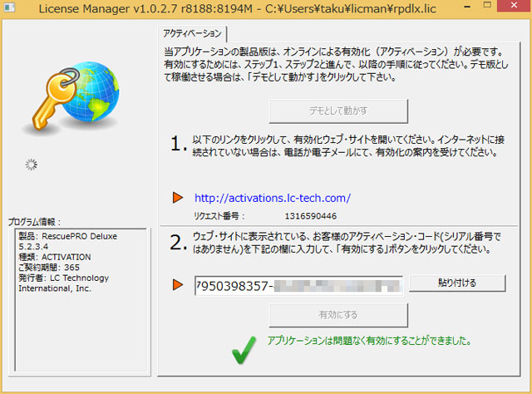532x394 pixels.
Task: Click the License Manager title bar icon
Action: click(9, 7)
